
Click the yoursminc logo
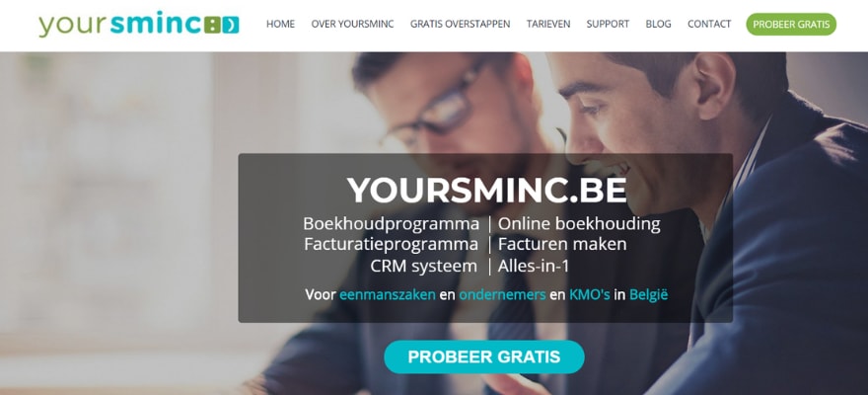(138, 25)
